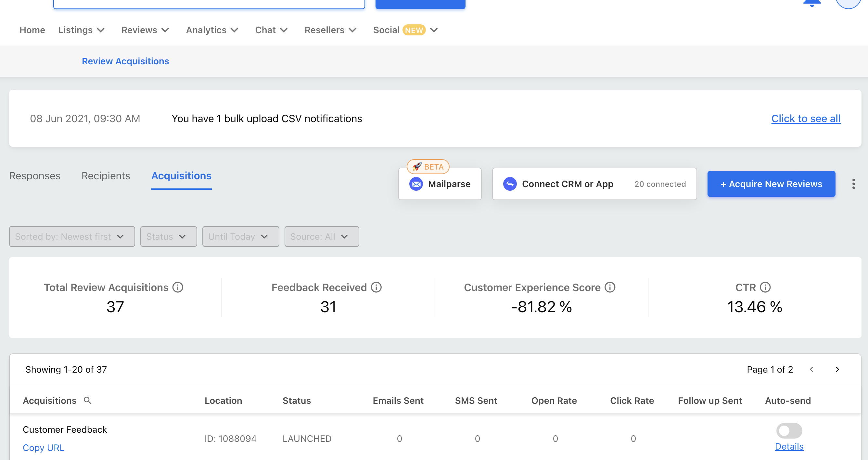Screen dimensions: 868x460
Task: Switch to the Recipients tab
Action: (x=106, y=175)
